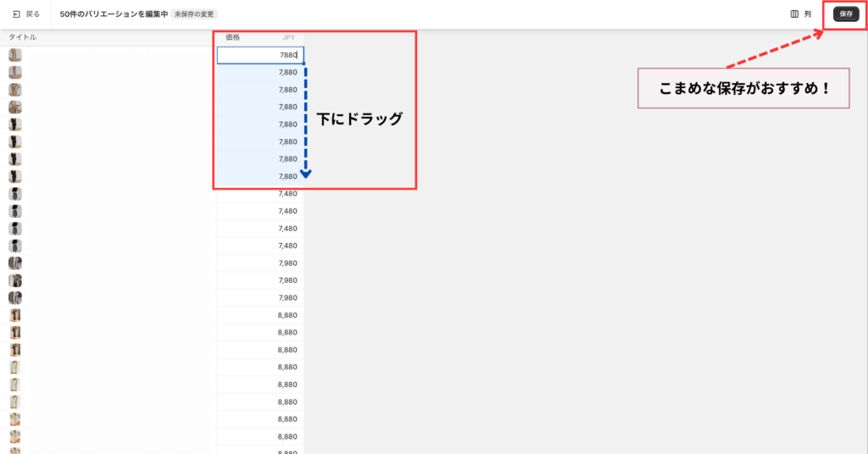Click the thumbnail beside the active 7880 input
The image size is (868, 454).
15,55
